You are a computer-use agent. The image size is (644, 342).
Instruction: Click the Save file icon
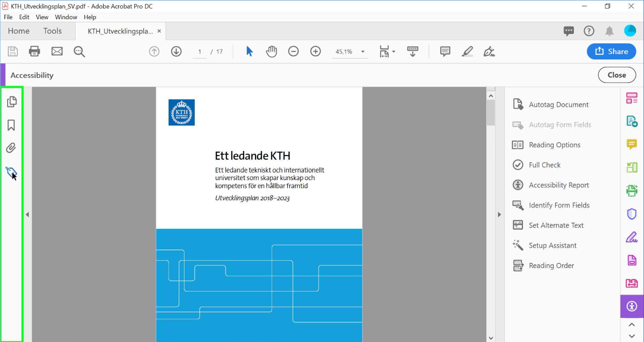click(x=13, y=51)
